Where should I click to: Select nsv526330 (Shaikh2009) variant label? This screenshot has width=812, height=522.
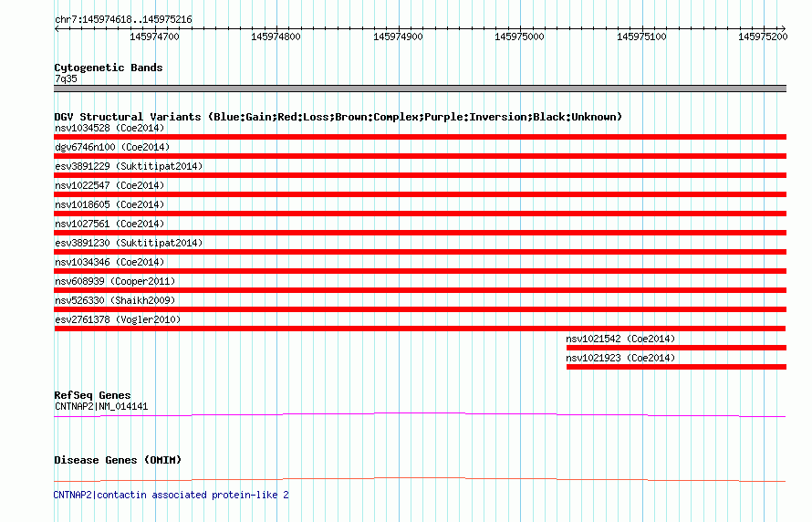[x=115, y=300]
